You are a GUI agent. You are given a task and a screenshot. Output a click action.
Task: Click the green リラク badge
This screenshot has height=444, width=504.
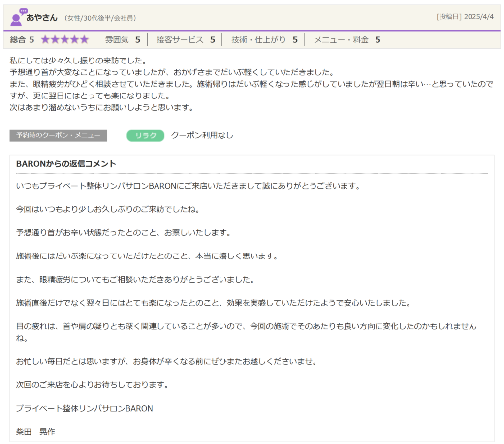coord(145,135)
